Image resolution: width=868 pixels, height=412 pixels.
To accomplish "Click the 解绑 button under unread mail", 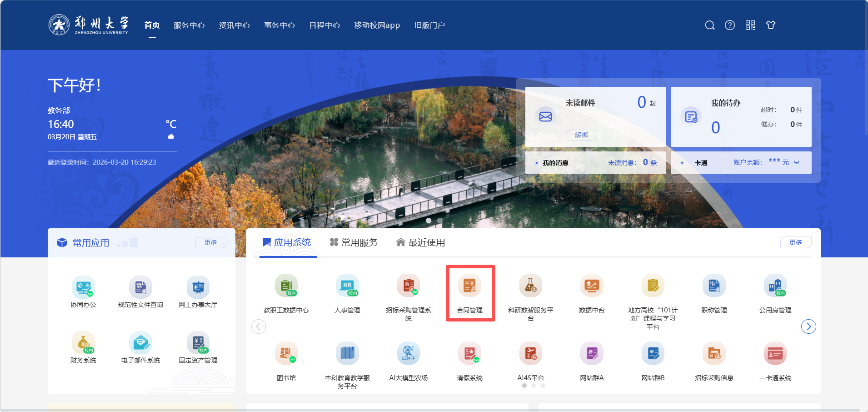I will point(581,135).
